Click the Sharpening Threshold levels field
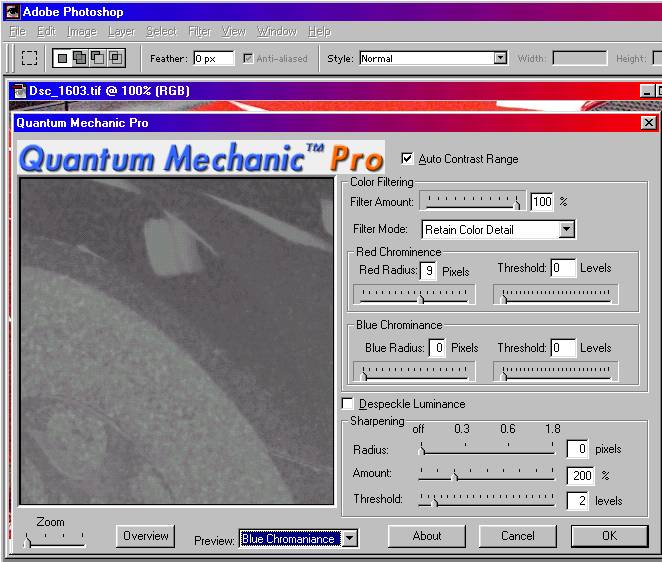This screenshot has height=562, width=662. [x=578, y=501]
